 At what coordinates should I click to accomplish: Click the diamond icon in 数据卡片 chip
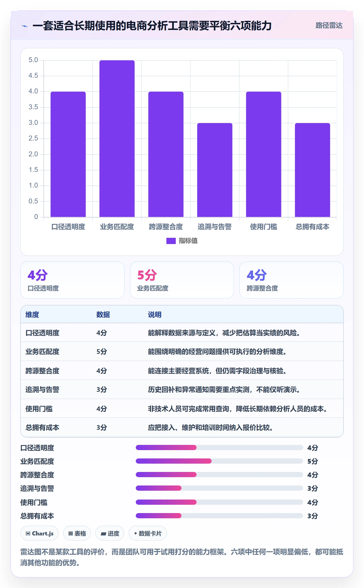pos(135,533)
